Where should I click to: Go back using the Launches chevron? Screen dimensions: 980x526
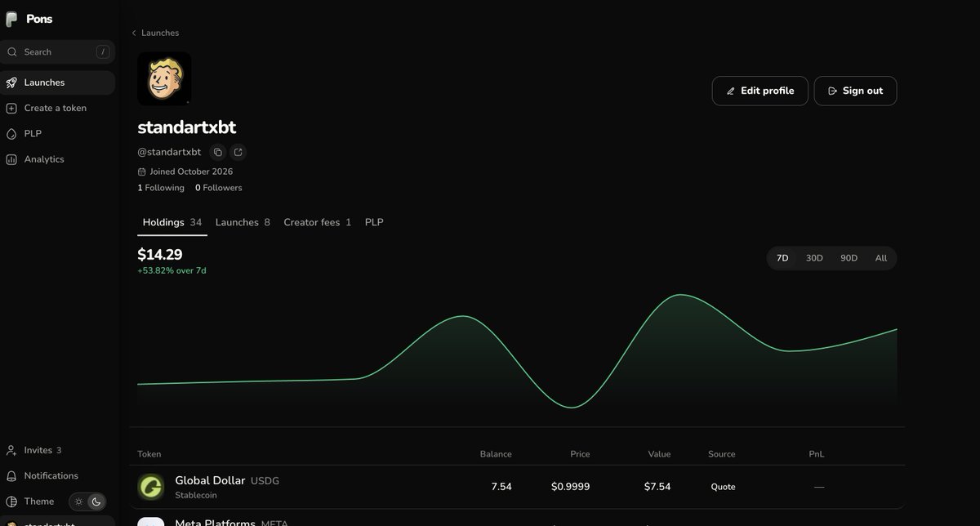click(x=134, y=33)
